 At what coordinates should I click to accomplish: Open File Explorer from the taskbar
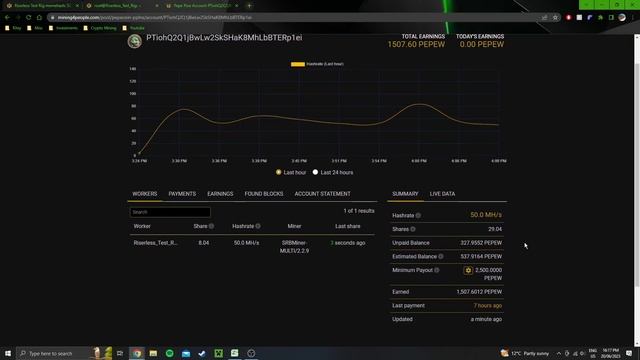coord(153,353)
